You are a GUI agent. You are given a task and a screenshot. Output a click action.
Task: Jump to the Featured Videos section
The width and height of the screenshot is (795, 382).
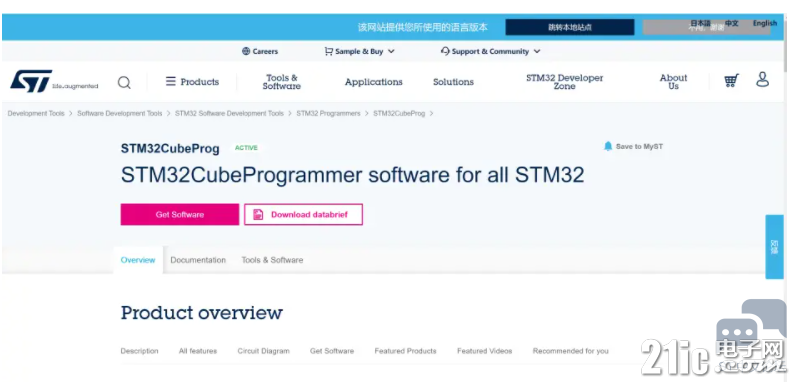(x=484, y=351)
